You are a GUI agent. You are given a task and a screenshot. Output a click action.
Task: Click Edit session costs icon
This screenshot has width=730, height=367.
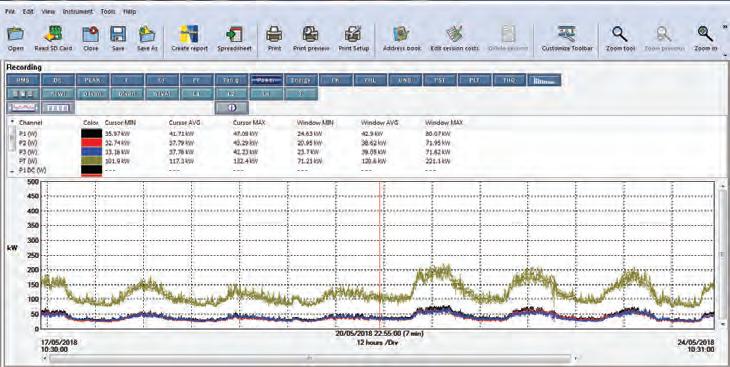point(454,35)
